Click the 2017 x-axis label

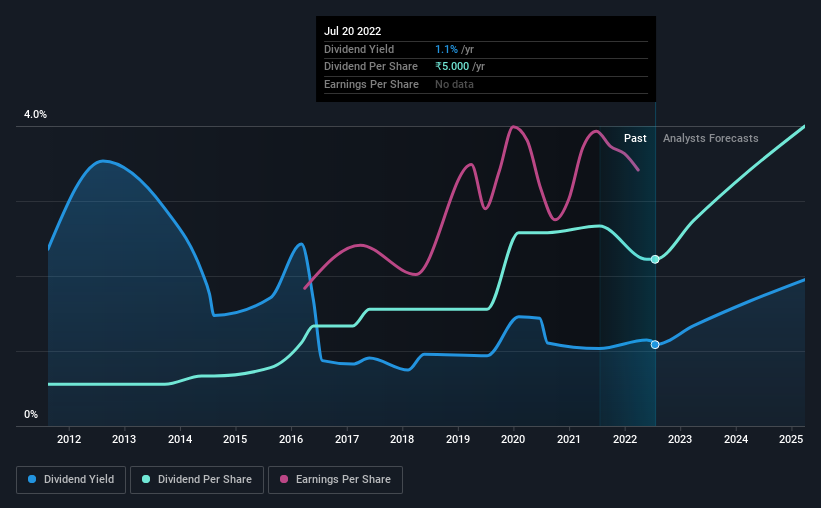click(x=347, y=439)
